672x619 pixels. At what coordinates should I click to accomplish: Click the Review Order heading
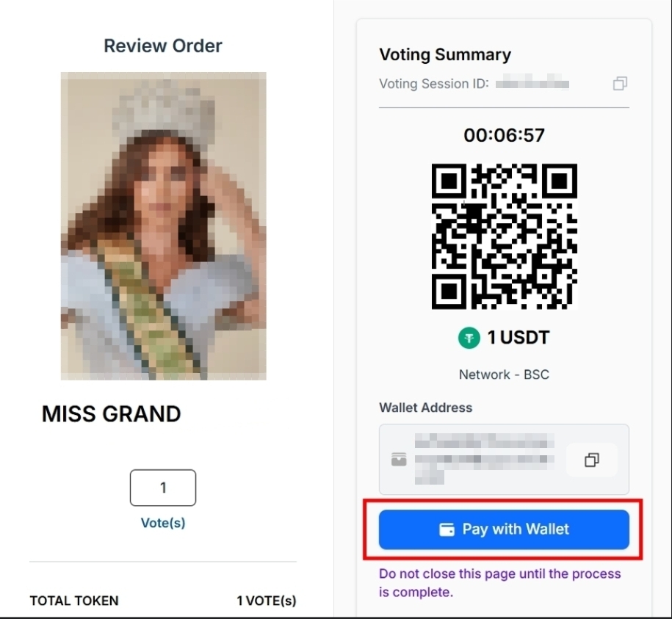click(x=163, y=46)
